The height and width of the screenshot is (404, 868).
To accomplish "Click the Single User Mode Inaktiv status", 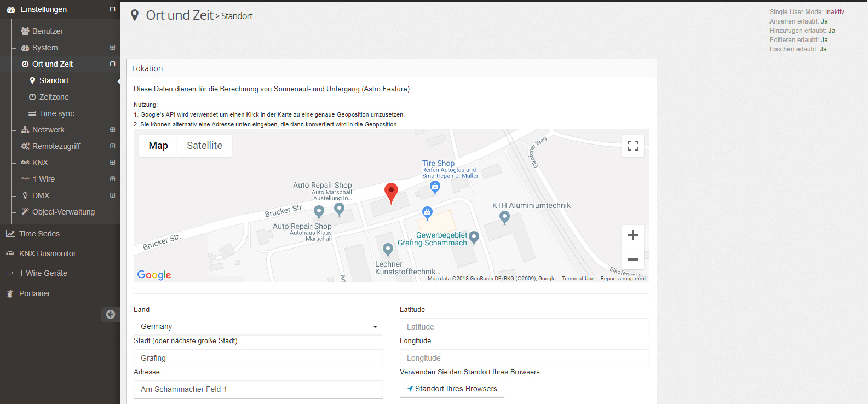I will click(x=807, y=12).
